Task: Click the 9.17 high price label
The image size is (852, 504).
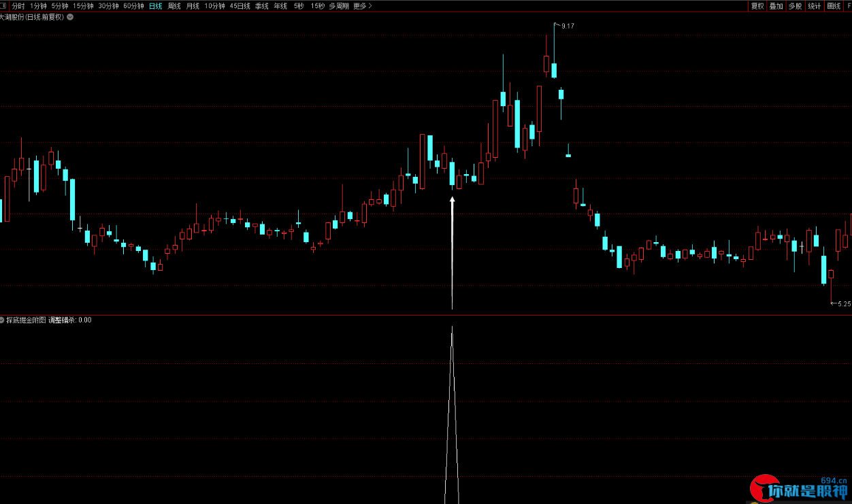Action: (568, 26)
